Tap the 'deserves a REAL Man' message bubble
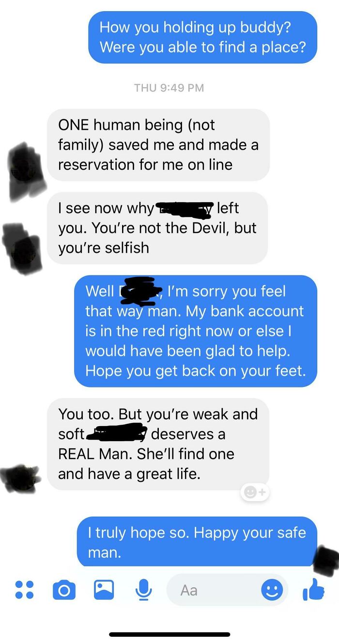Viewport: 339px width, 644px height. [158, 444]
